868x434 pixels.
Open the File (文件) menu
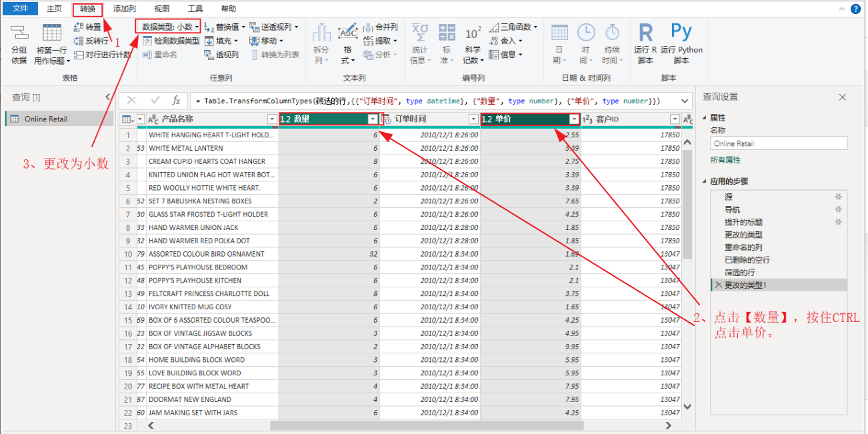(19, 9)
